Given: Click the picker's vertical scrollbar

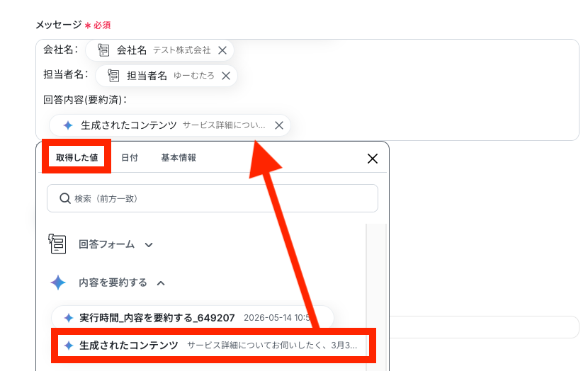Looking at the screenshot, I should (376, 297).
